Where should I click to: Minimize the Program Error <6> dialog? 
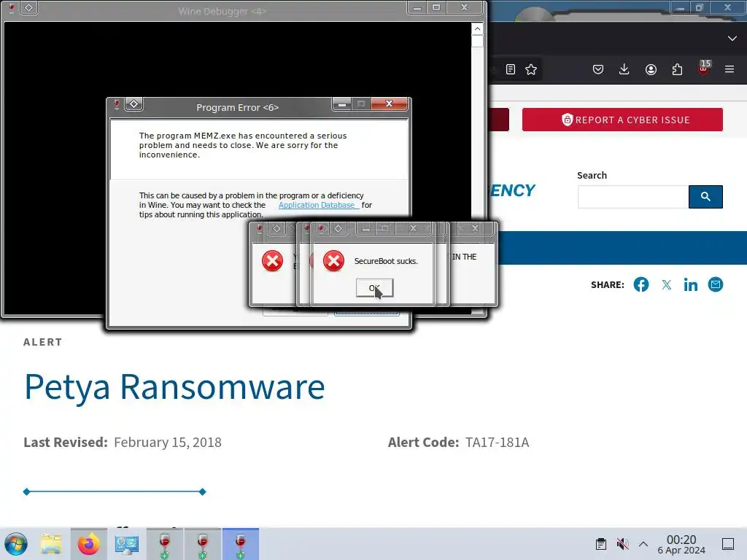(341, 104)
